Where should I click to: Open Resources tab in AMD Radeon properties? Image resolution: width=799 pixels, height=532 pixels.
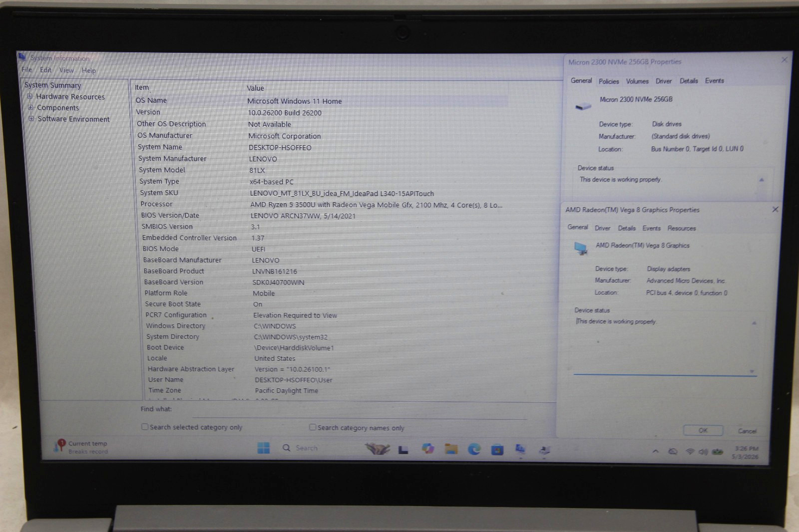pyautogui.click(x=681, y=228)
